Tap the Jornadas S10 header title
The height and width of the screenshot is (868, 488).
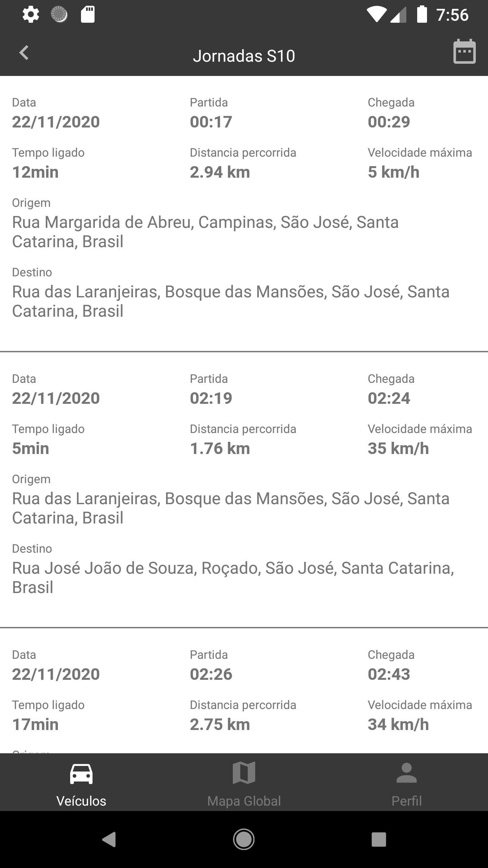(244, 56)
